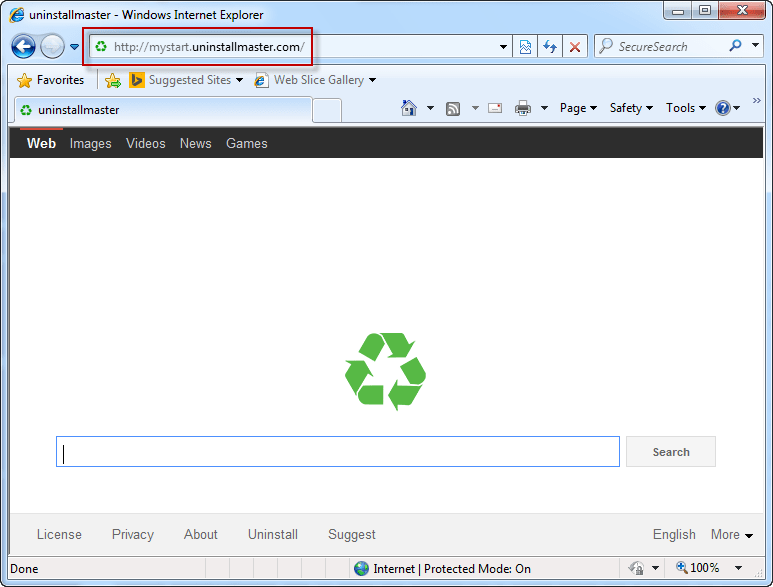Click the magnifier in SecureSearch box
This screenshot has width=773, height=587.
(735, 46)
